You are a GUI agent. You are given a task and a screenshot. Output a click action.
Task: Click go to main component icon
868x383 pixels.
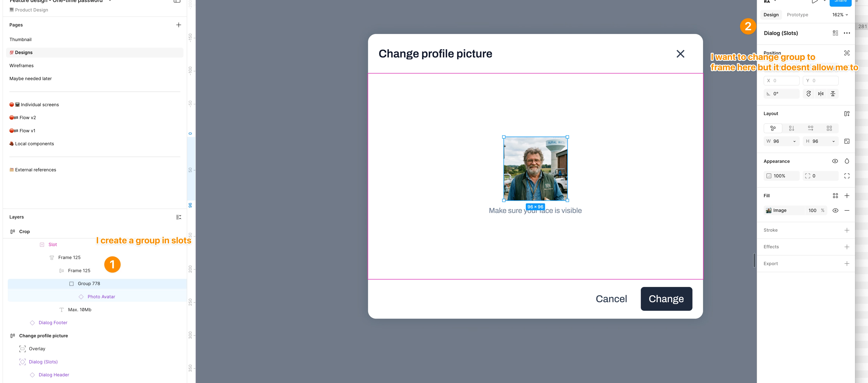click(x=835, y=33)
